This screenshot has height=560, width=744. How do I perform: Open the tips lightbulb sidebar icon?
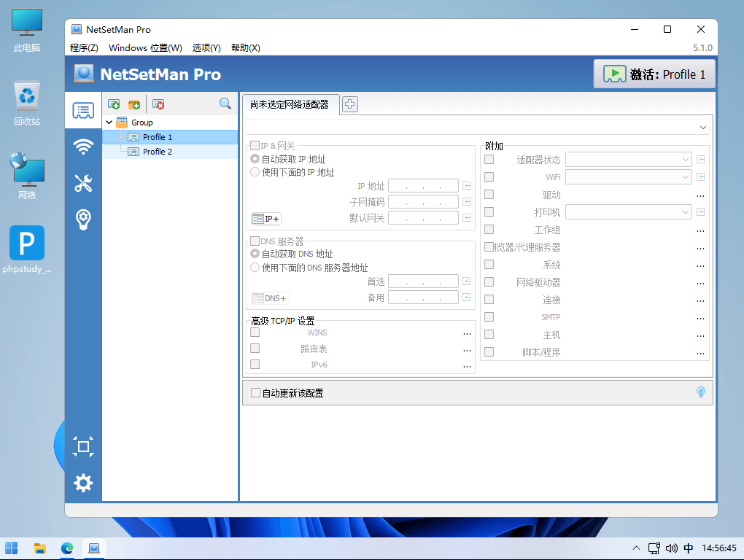point(83,219)
